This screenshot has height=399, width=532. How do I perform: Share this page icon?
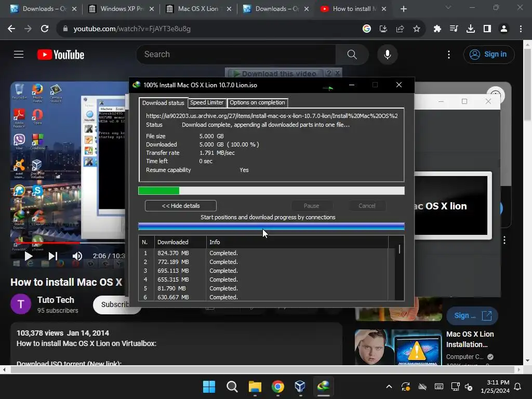coord(400,29)
